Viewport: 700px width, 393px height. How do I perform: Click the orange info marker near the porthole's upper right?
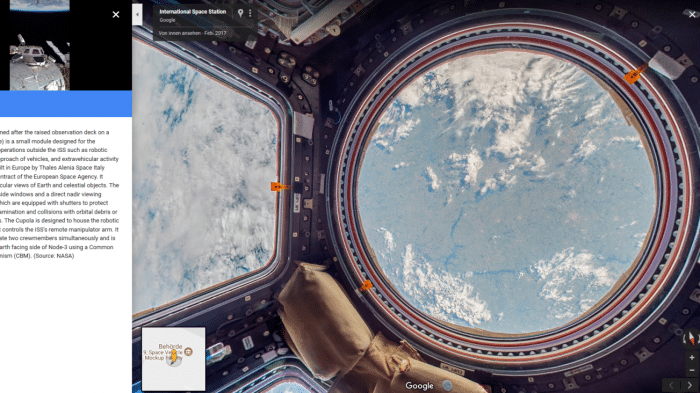point(633,75)
